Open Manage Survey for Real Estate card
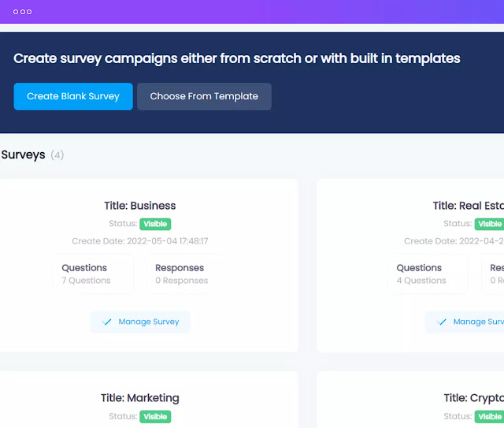504x428 pixels. [x=465, y=322]
